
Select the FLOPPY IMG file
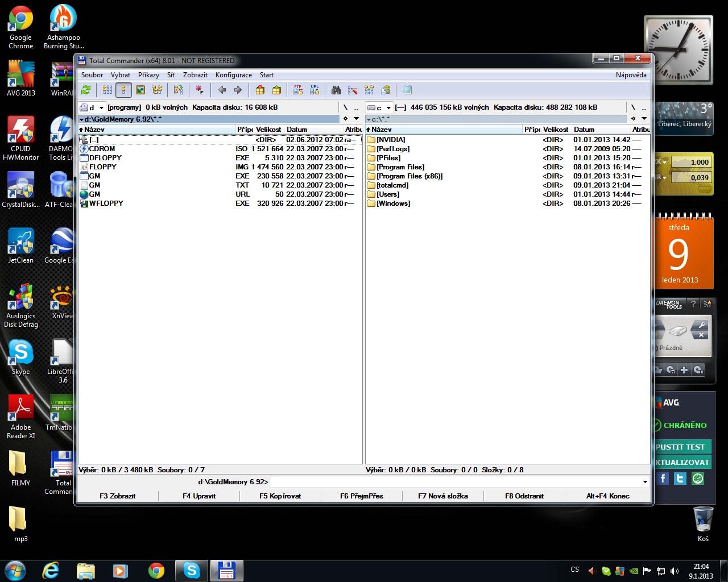click(x=220, y=167)
